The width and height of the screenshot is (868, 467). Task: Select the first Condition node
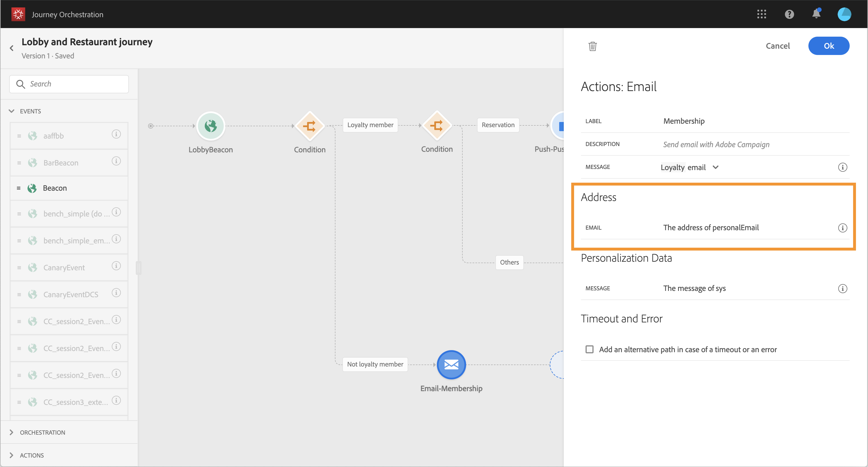click(309, 126)
